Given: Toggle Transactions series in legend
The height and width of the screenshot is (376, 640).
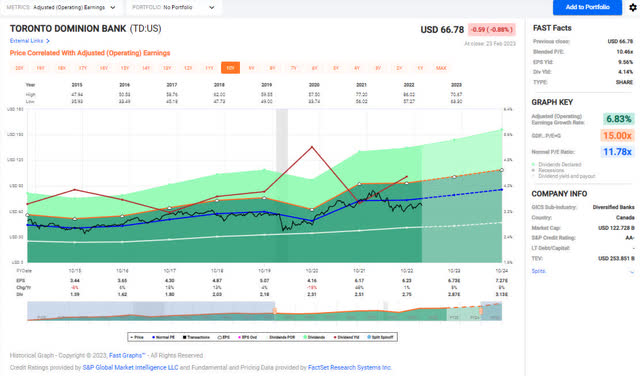Looking at the screenshot, I should 196,337.
